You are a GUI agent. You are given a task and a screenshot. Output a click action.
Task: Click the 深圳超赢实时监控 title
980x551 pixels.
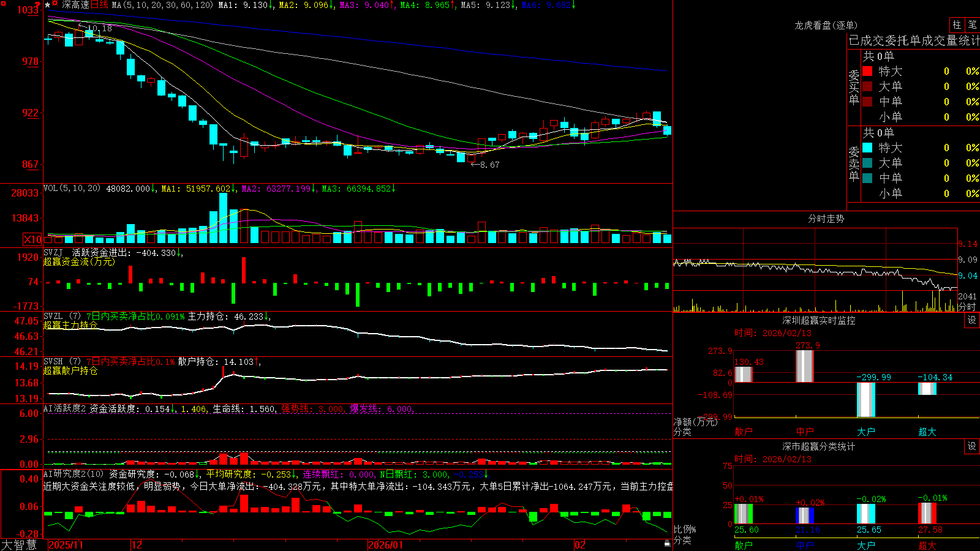pyautogui.click(x=818, y=320)
